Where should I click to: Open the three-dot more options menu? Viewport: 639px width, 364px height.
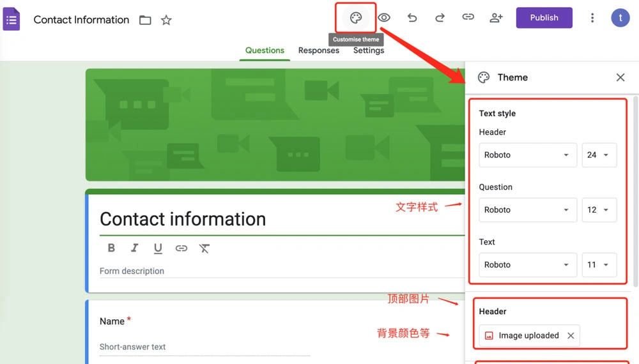click(592, 18)
